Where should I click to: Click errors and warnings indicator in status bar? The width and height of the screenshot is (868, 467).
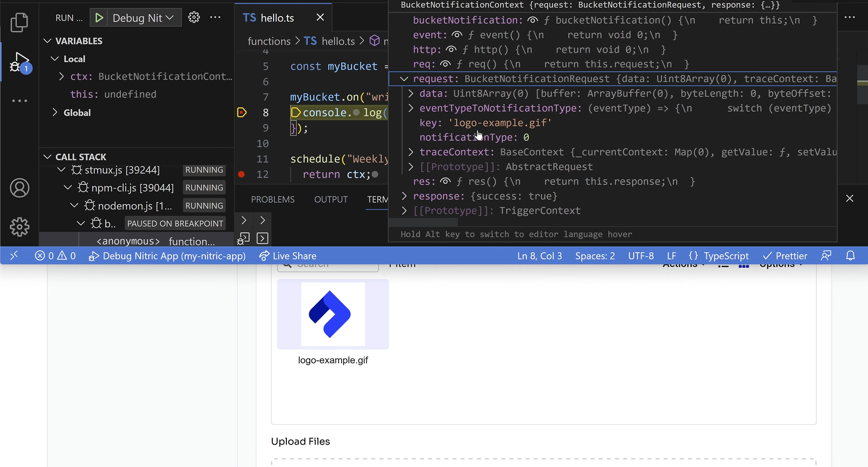(x=55, y=256)
